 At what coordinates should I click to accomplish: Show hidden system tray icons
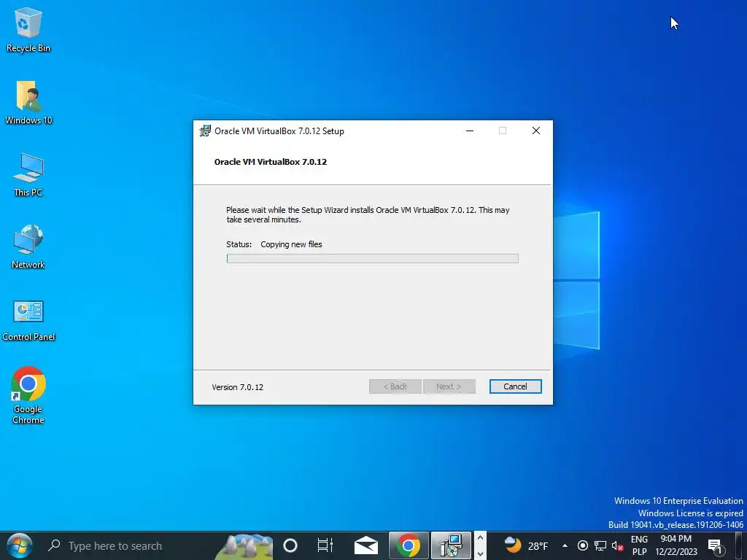coord(565,545)
